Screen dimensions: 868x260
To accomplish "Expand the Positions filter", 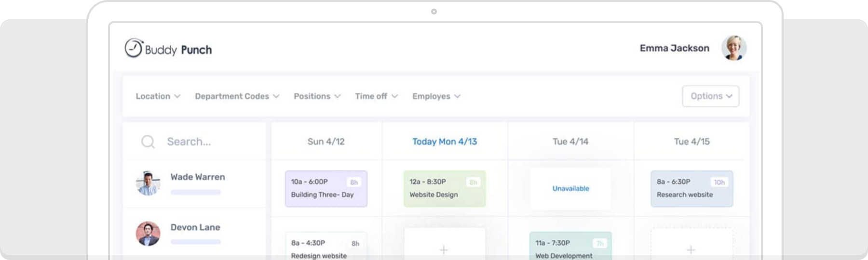I will tap(317, 96).
